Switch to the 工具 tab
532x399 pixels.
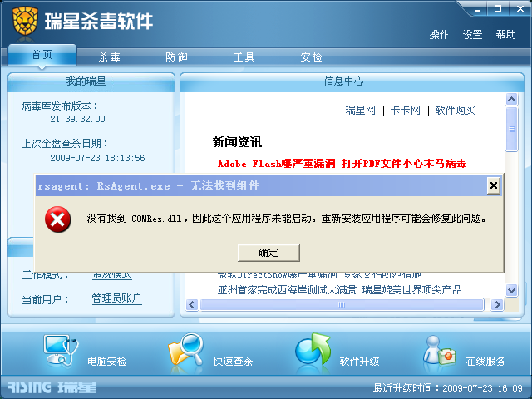tap(244, 57)
